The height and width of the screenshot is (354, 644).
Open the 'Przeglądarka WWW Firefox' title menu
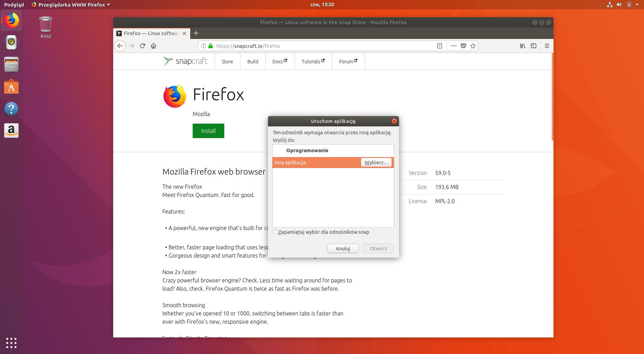pyautogui.click(x=71, y=4)
